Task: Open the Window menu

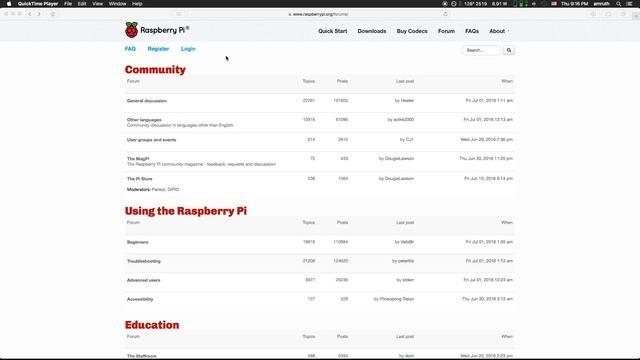Action: point(118,4)
